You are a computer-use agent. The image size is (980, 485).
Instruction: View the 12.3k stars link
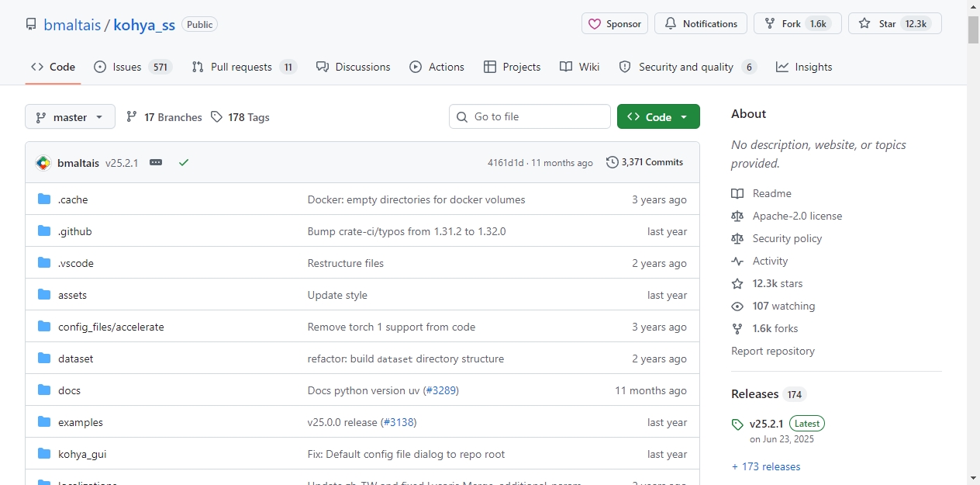pyautogui.click(x=768, y=283)
